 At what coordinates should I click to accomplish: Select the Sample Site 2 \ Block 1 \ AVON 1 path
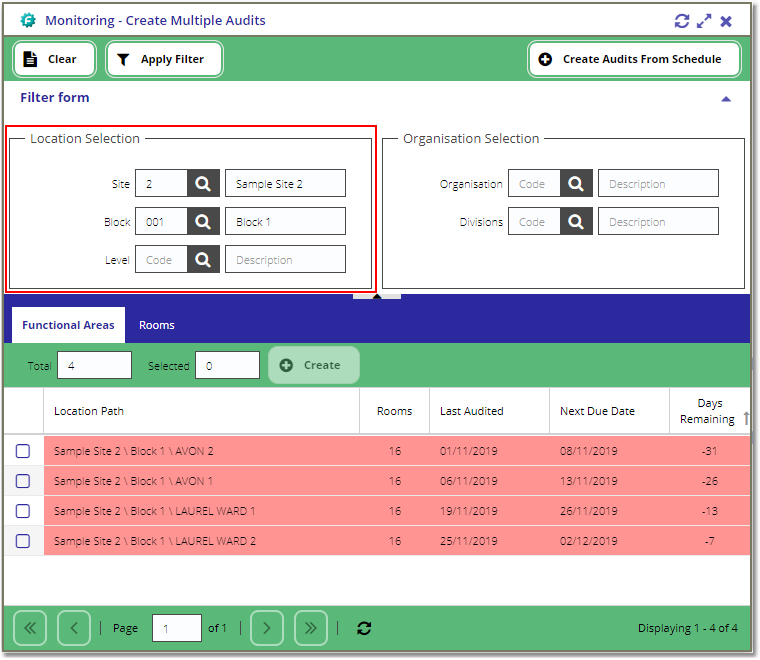coord(133,481)
